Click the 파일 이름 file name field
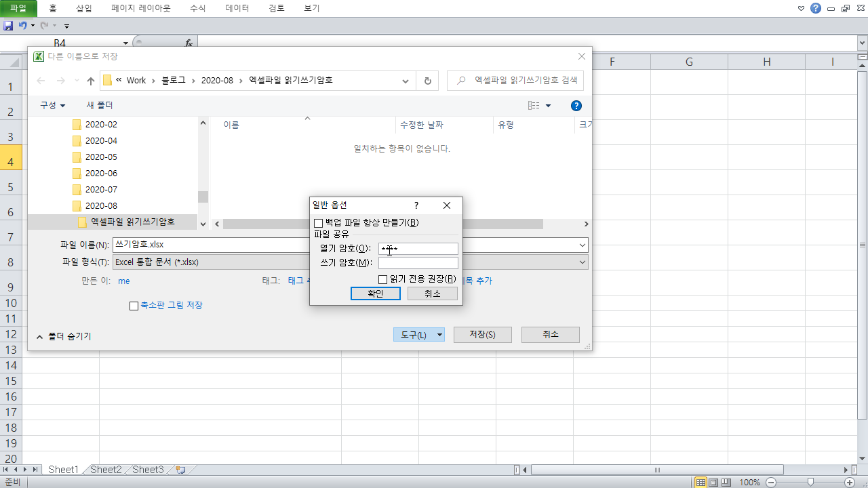868x488 pixels. 351,245
